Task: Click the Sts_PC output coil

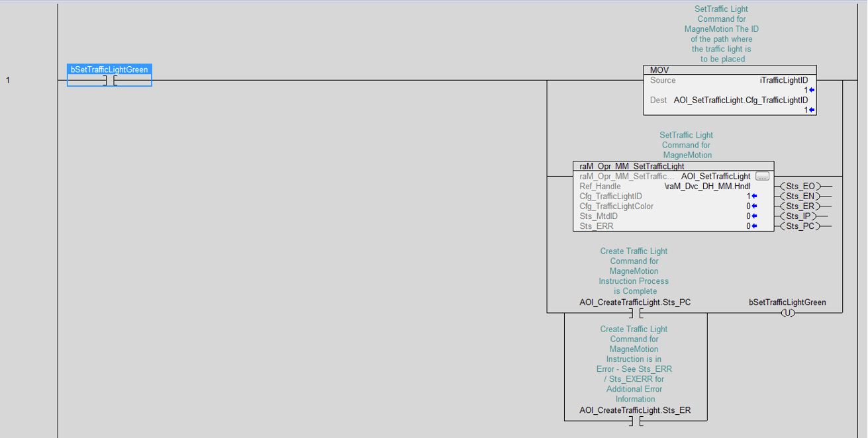Action: (x=800, y=226)
